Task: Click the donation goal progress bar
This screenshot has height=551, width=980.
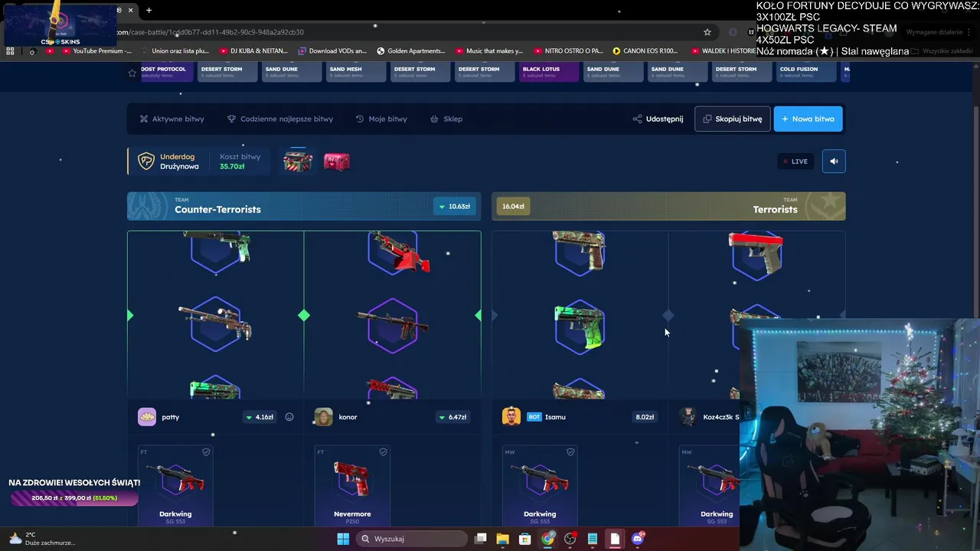Action: point(74,498)
